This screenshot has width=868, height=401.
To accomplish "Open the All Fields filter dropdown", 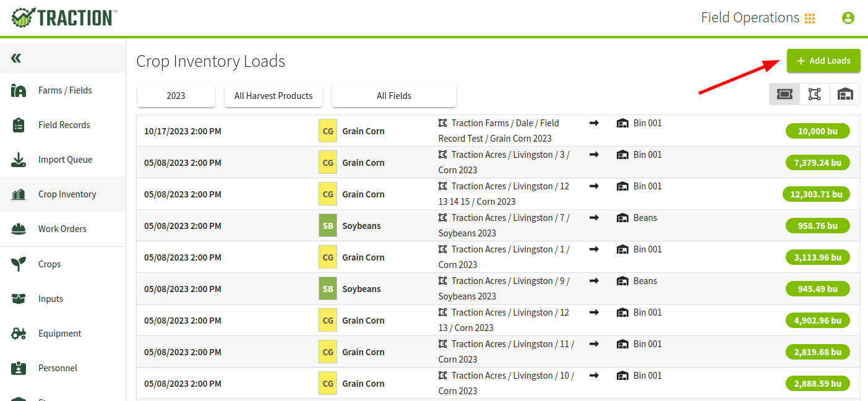I will tap(394, 95).
